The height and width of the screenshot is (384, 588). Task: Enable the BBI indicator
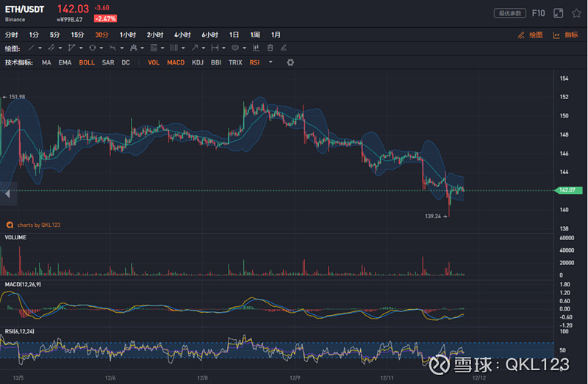[216, 62]
